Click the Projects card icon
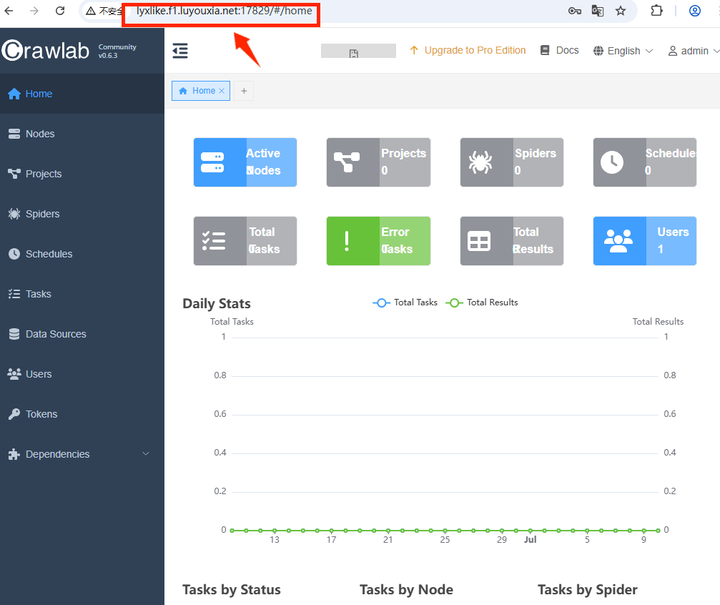Screen dimensions: 720x605 [x=347, y=162]
